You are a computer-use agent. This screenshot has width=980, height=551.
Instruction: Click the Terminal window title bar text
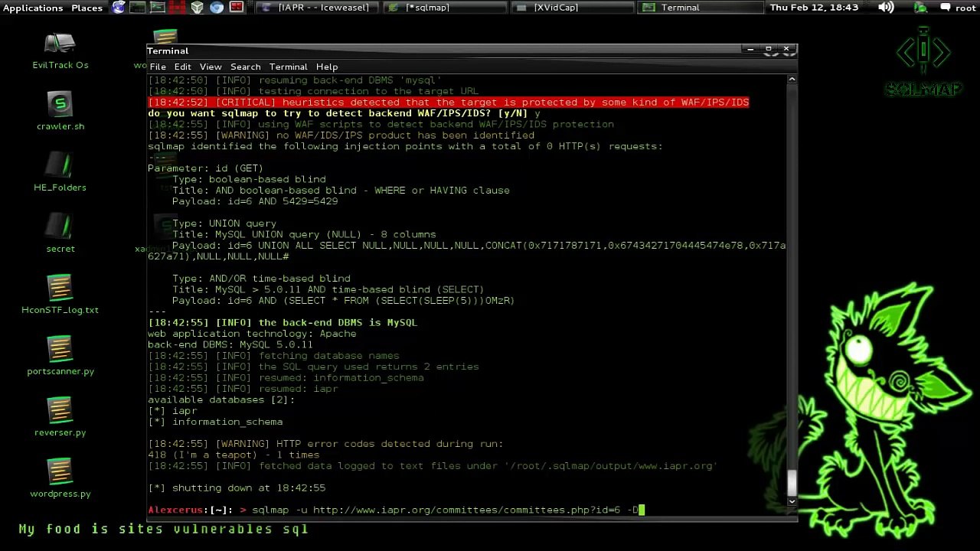168,51
